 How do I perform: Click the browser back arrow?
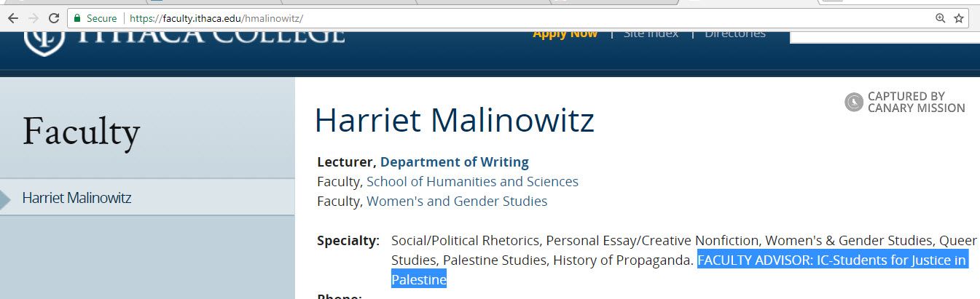[12, 18]
